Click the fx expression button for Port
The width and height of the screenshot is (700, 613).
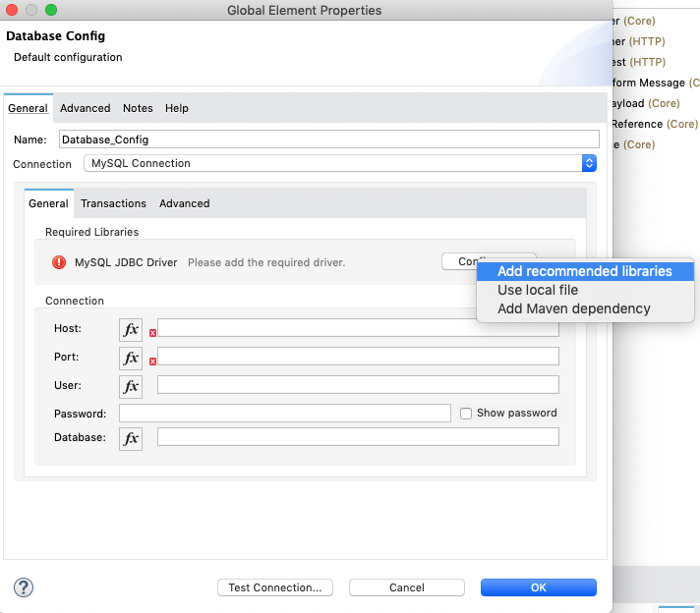[131, 358]
